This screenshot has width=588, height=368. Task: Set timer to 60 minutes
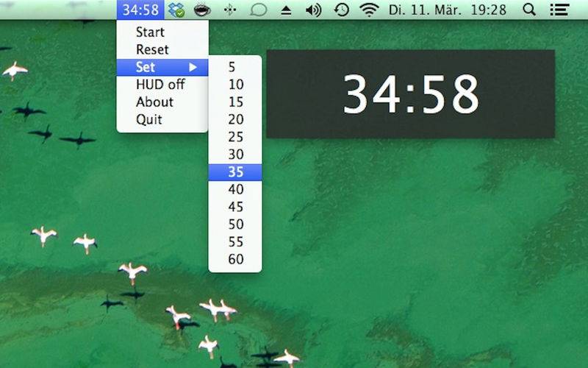coord(235,259)
